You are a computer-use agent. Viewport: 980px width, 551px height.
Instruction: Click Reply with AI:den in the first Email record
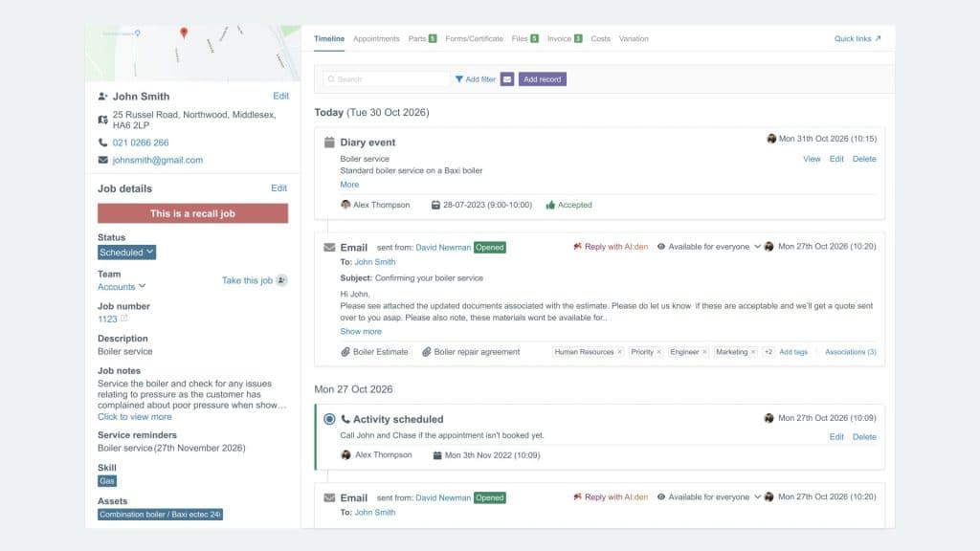(x=611, y=247)
